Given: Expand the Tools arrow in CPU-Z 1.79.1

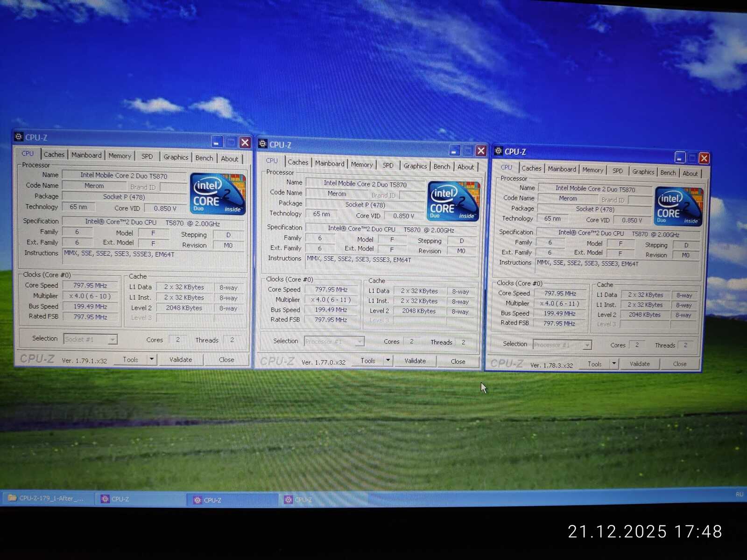Looking at the screenshot, I should (152, 359).
